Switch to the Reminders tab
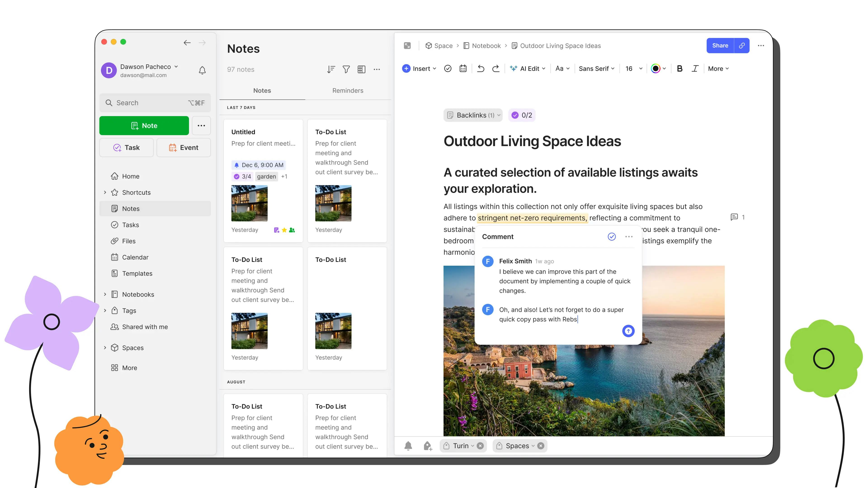868x488 pixels. tap(348, 91)
